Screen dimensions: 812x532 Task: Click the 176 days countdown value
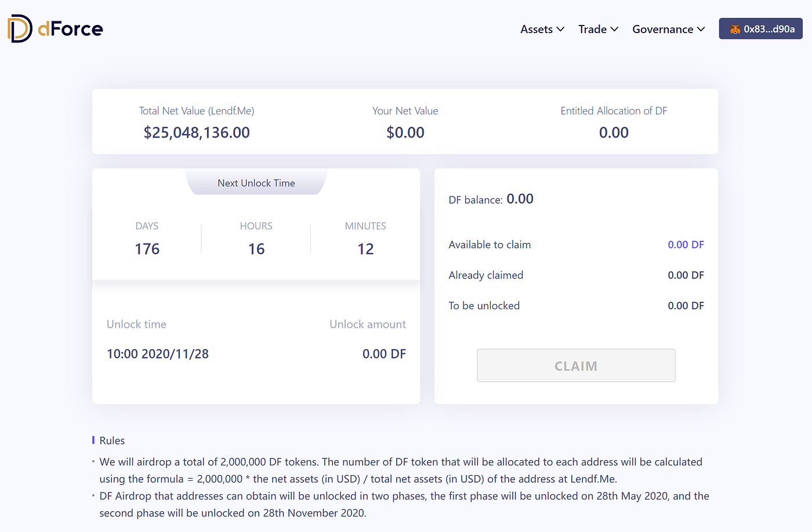[147, 249]
